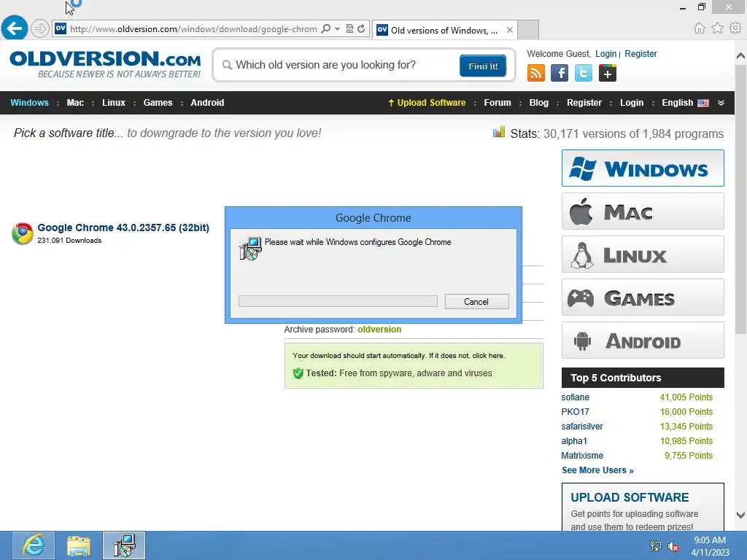
Task: Open browser Tools gear icon
Action: tap(735, 28)
